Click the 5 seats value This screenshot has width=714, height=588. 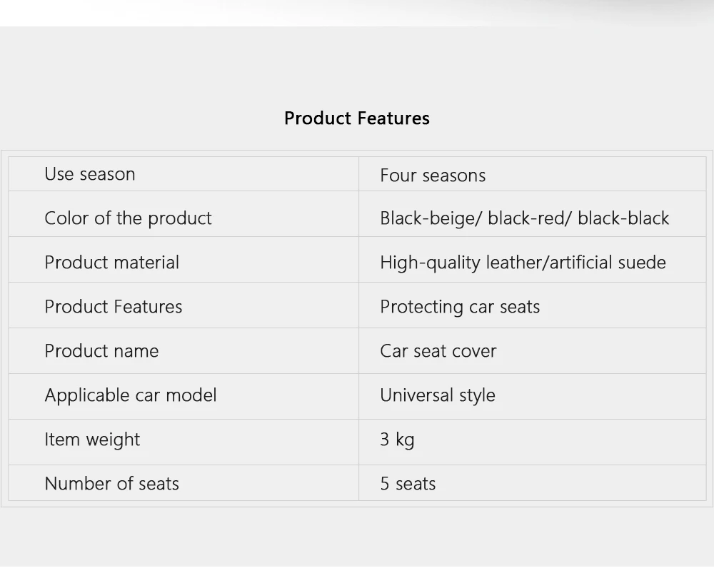408,484
